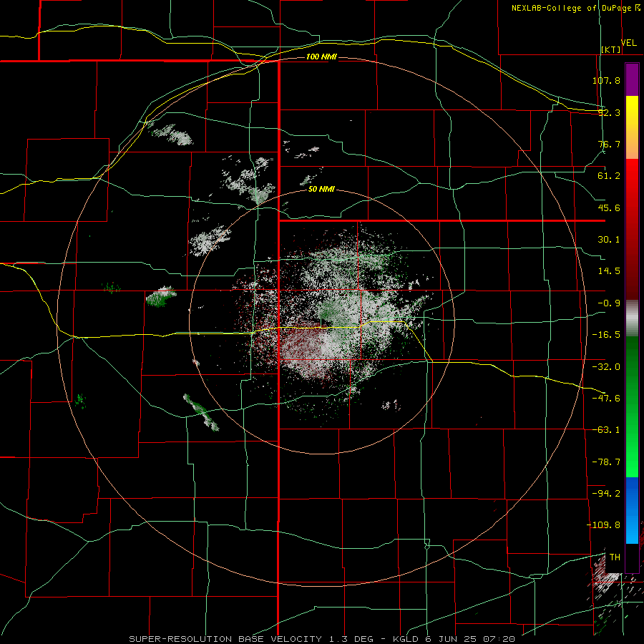Select the 14.5 scale value
The width and height of the screenshot is (644, 644).
point(609,271)
